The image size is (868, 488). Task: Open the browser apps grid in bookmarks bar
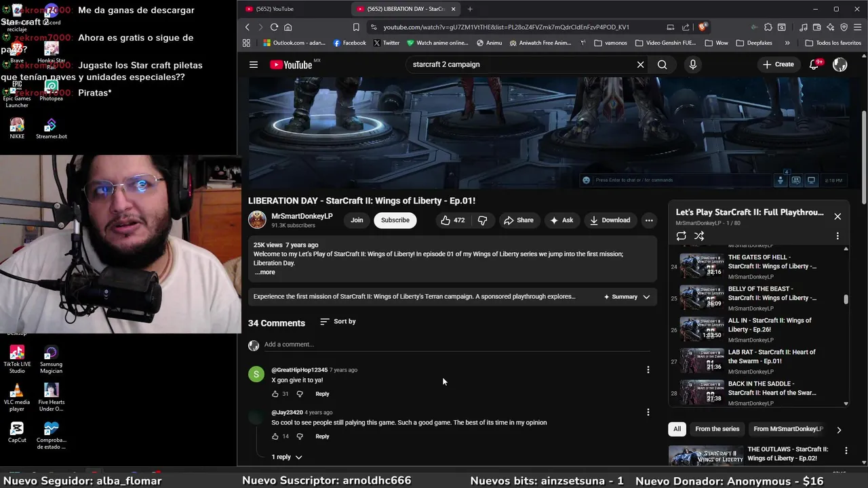pyautogui.click(x=246, y=43)
